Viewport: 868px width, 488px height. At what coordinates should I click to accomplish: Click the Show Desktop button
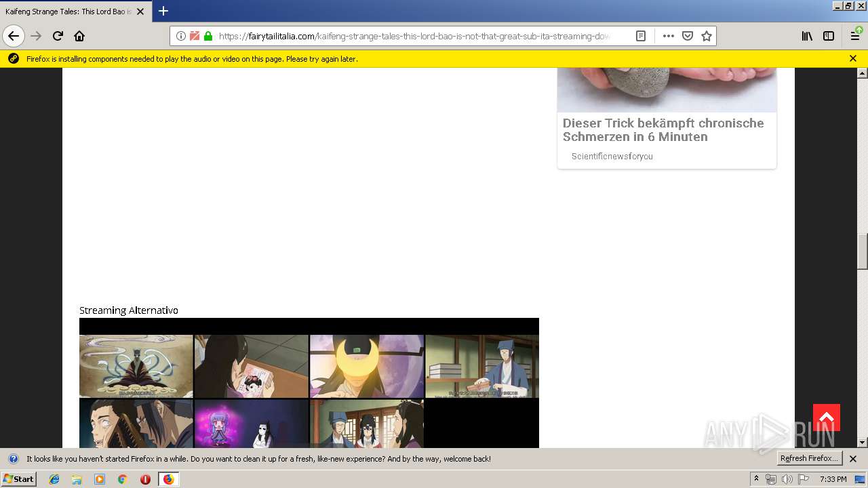861,479
